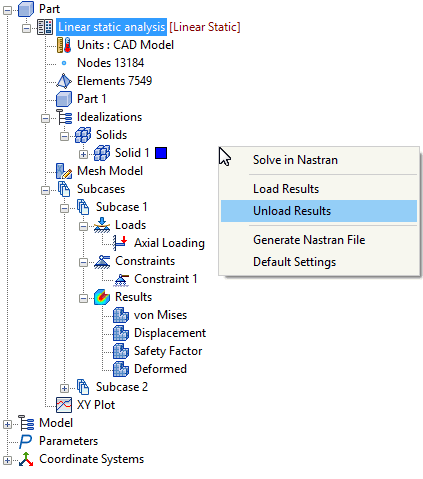Collapse the Idealizations tree node
The image size is (423, 479).
click(x=45, y=118)
